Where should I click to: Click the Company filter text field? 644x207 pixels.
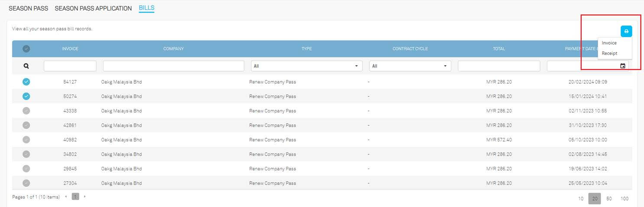[x=173, y=66]
